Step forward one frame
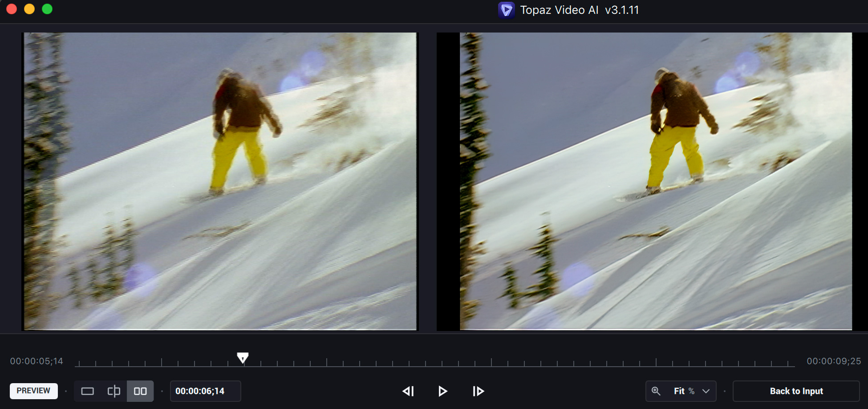The width and height of the screenshot is (868, 409). [478, 391]
